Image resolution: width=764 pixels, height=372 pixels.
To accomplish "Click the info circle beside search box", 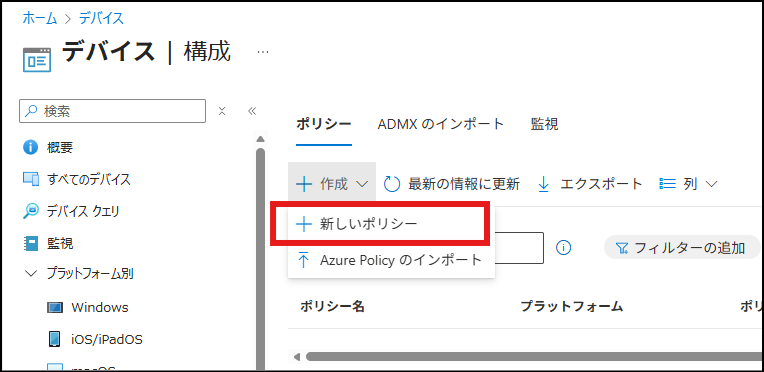I will (x=563, y=248).
